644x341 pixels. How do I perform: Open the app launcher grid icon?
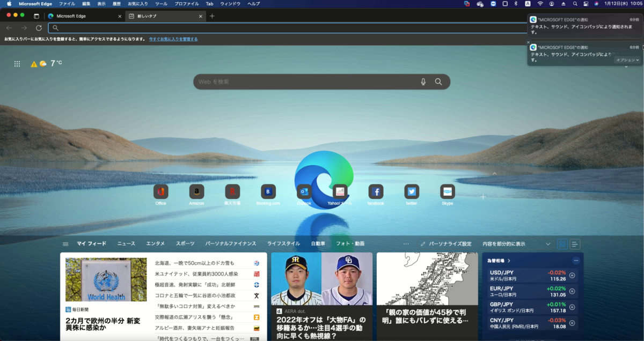tap(17, 64)
